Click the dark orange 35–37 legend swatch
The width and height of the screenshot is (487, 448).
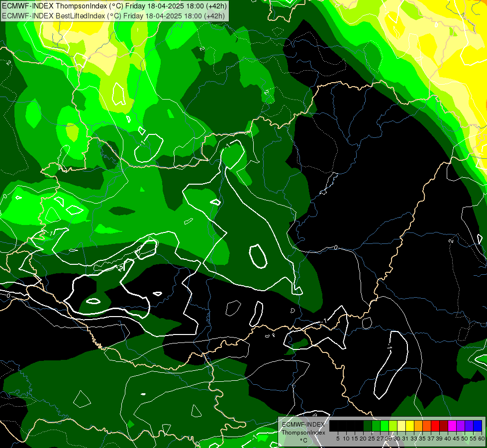click(x=427, y=426)
